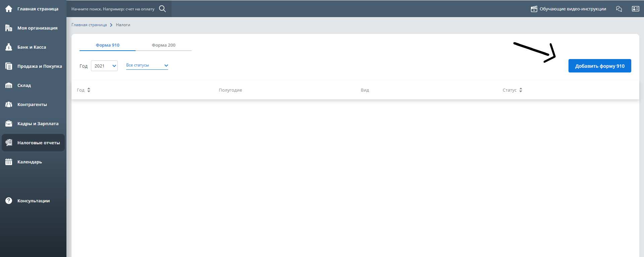644x257 pixels.
Task: Click the profile card icon in header
Action: pos(635,9)
